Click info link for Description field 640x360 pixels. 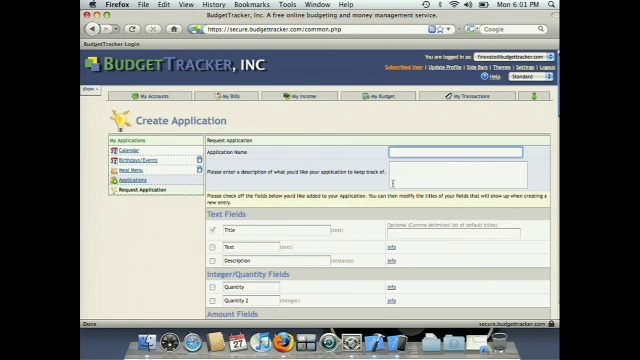pos(391,260)
